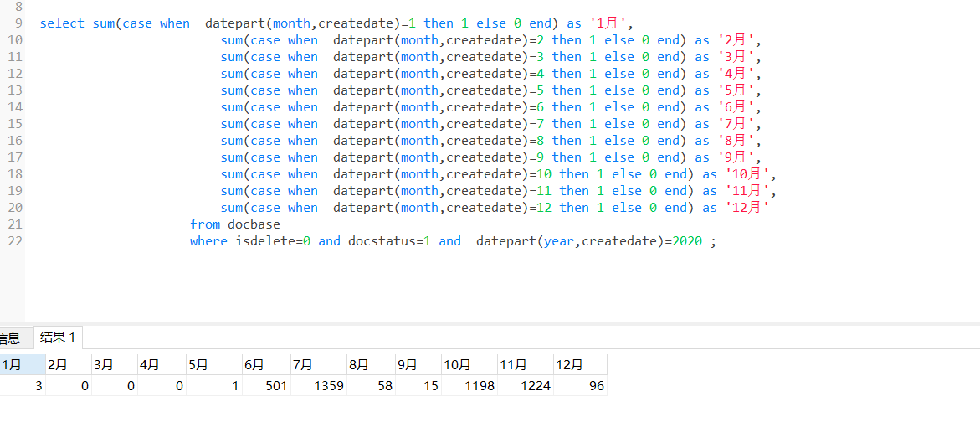
Task: Click the '12月' alias string in the query
Action: [x=747, y=207]
